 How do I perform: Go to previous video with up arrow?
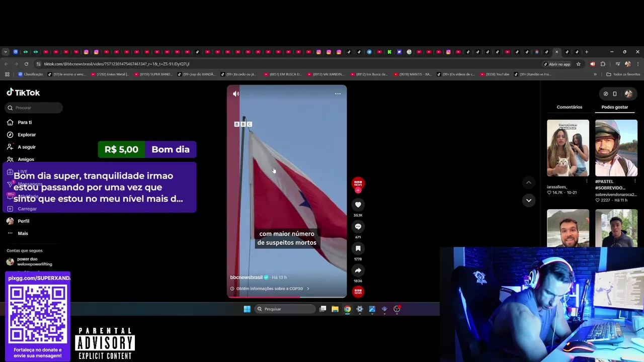pos(528,182)
